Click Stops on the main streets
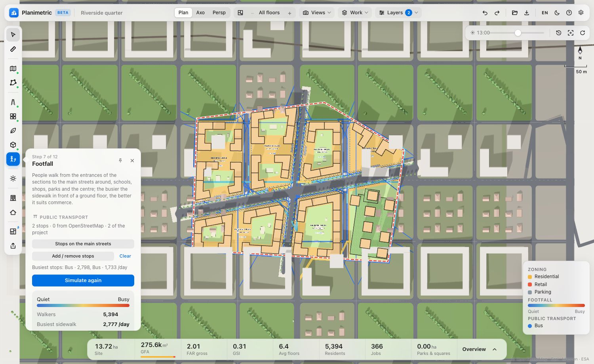The height and width of the screenshot is (364, 594). (x=83, y=244)
